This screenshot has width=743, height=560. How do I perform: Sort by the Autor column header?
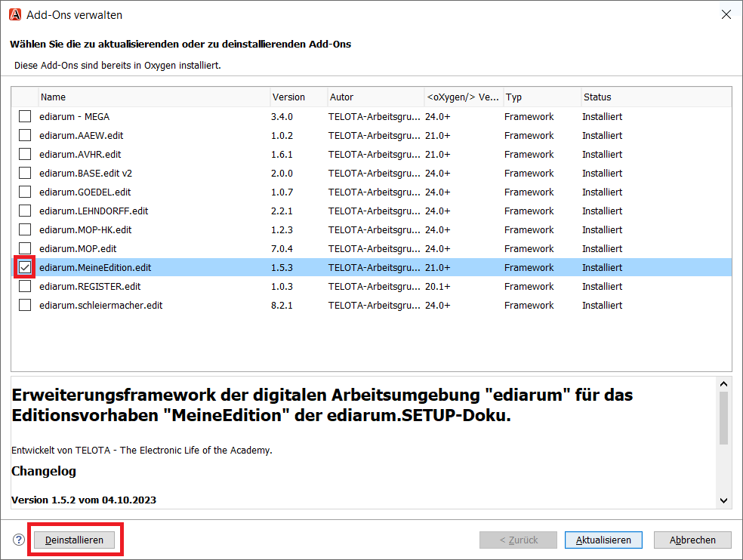coord(375,97)
